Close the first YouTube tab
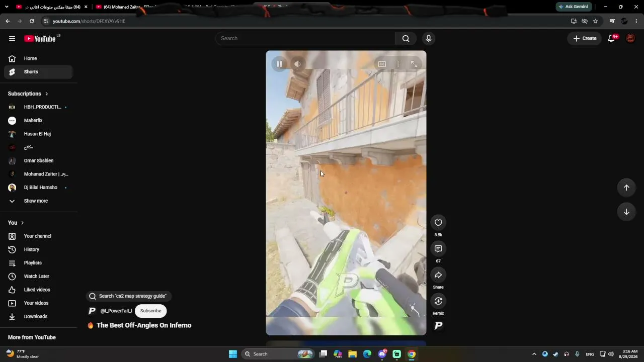This screenshot has width=644, height=362. click(86, 7)
